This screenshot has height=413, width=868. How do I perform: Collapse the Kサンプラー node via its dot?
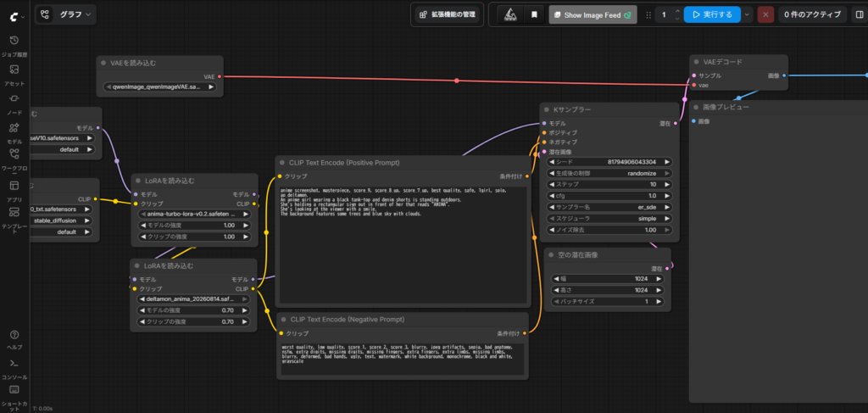(x=547, y=109)
